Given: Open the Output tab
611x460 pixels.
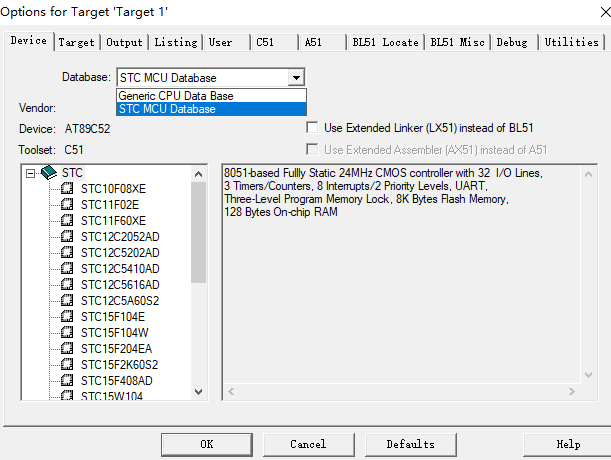Looking at the screenshot, I should pos(124,42).
